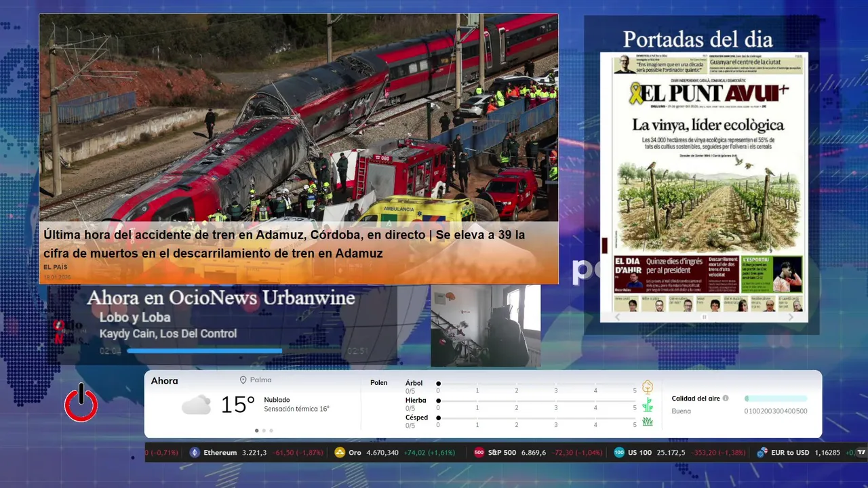This screenshot has width=868, height=488.
Task: Click the red power button icon
Action: tap(81, 403)
